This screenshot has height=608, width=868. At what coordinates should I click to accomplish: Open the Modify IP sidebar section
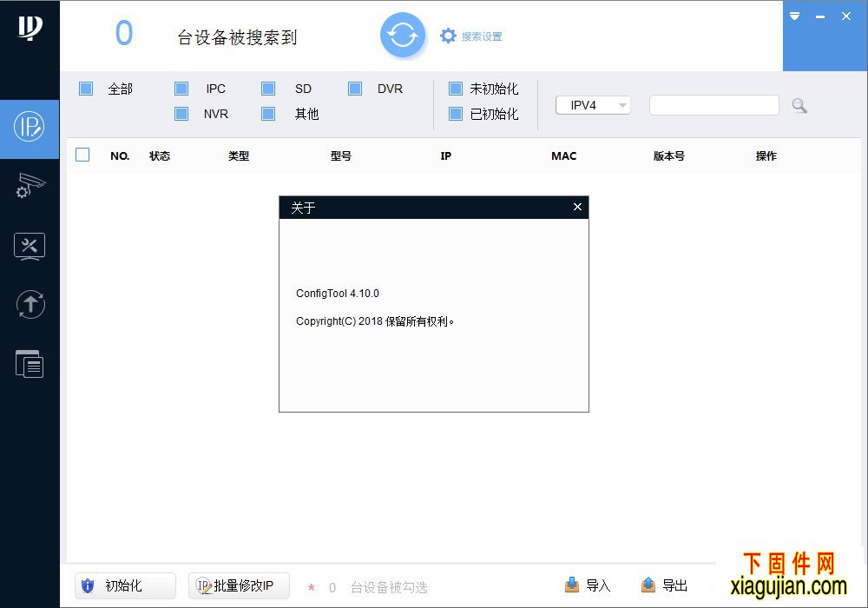coord(30,129)
